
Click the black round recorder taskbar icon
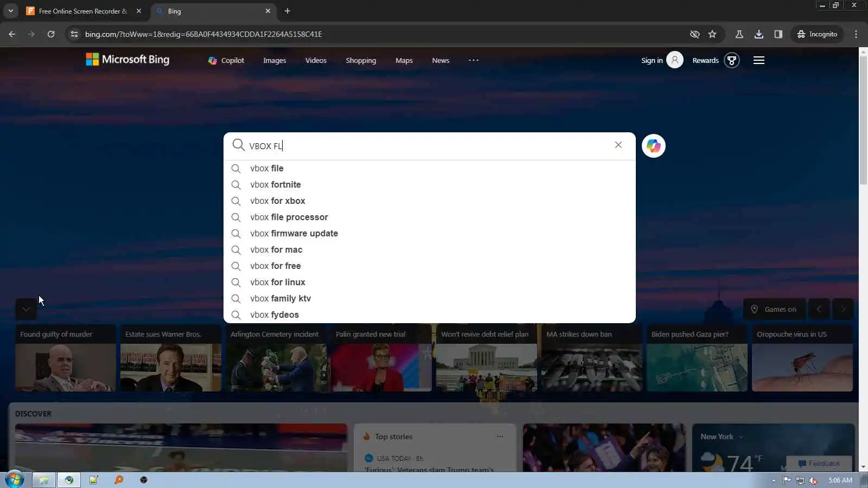click(x=144, y=480)
